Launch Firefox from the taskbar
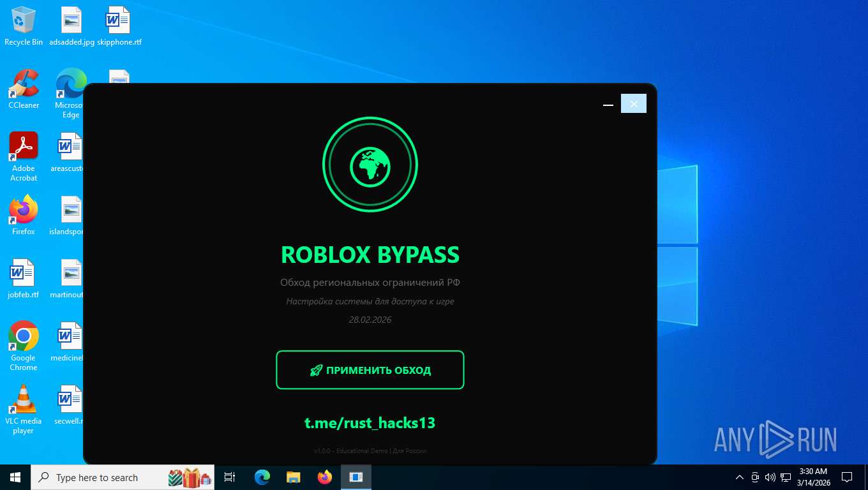Viewport: 868px width, 490px height. tap(325, 477)
